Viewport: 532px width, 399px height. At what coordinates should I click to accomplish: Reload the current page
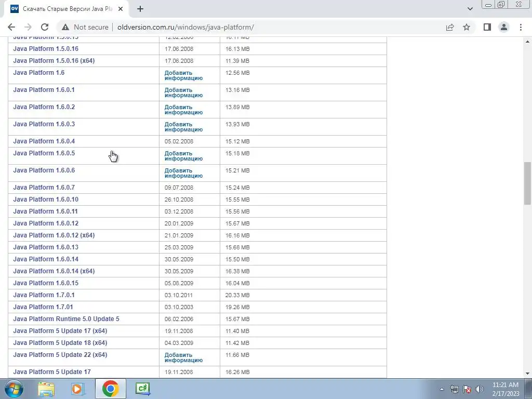coord(45,27)
